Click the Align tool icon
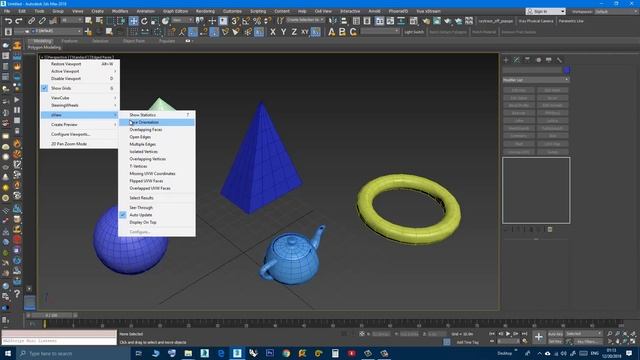The height and width of the screenshot is (360, 640). point(344,21)
